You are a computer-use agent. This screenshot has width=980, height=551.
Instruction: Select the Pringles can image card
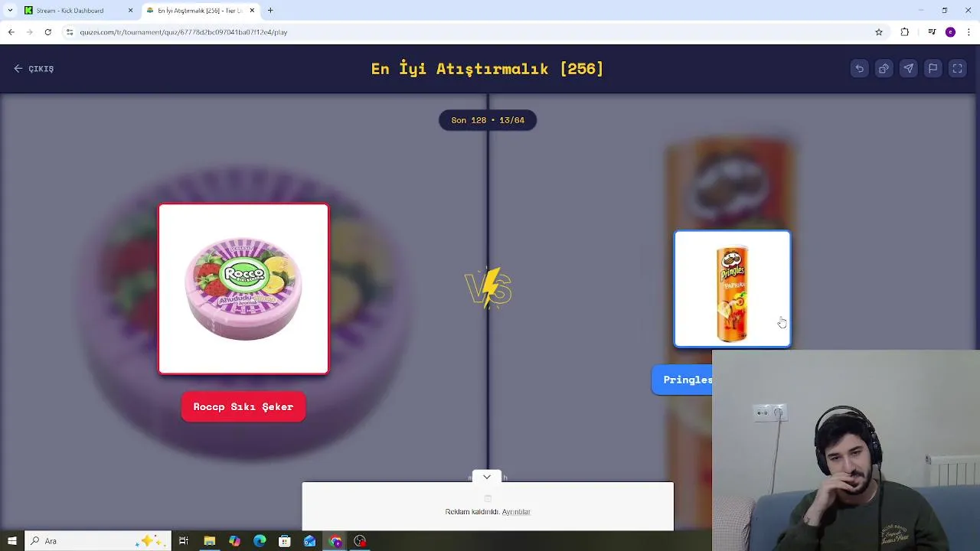(x=733, y=289)
